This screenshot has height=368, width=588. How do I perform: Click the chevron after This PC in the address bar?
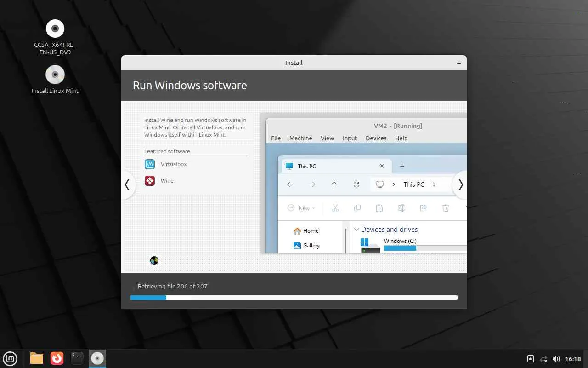(x=434, y=184)
